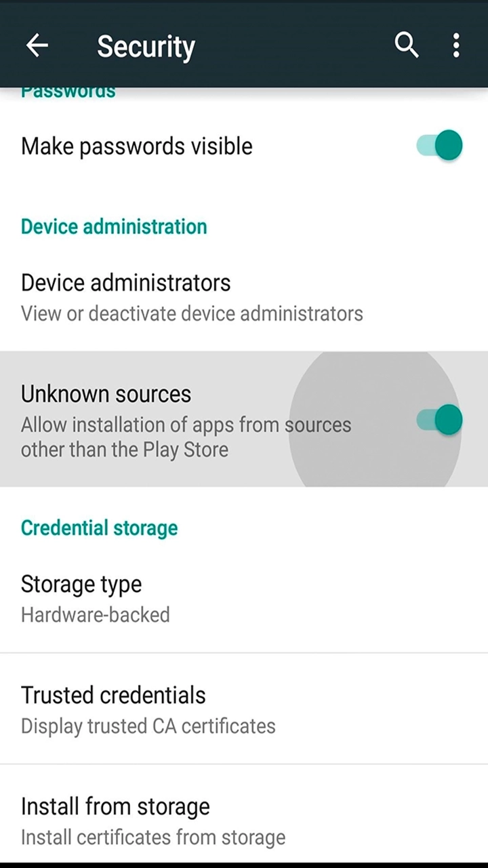Tap the Device administration section header
This screenshot has width=488, height=868.
coord(114,226)
